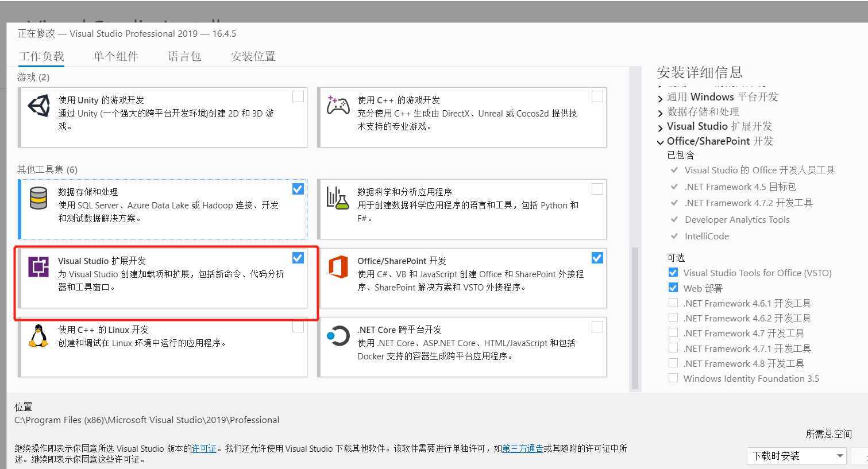Click '.NET Framework 4.5 目标包' item
868x469 pixels.
(740, 187)
